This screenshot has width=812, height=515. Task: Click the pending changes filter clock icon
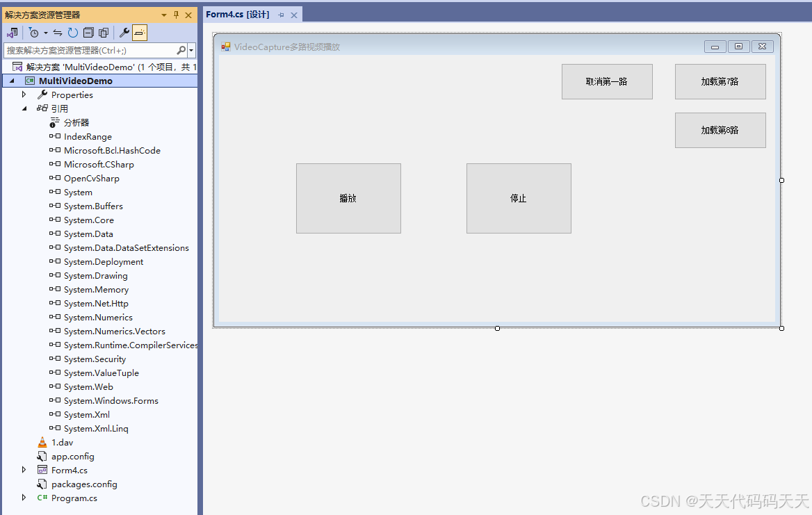[33, 33]
